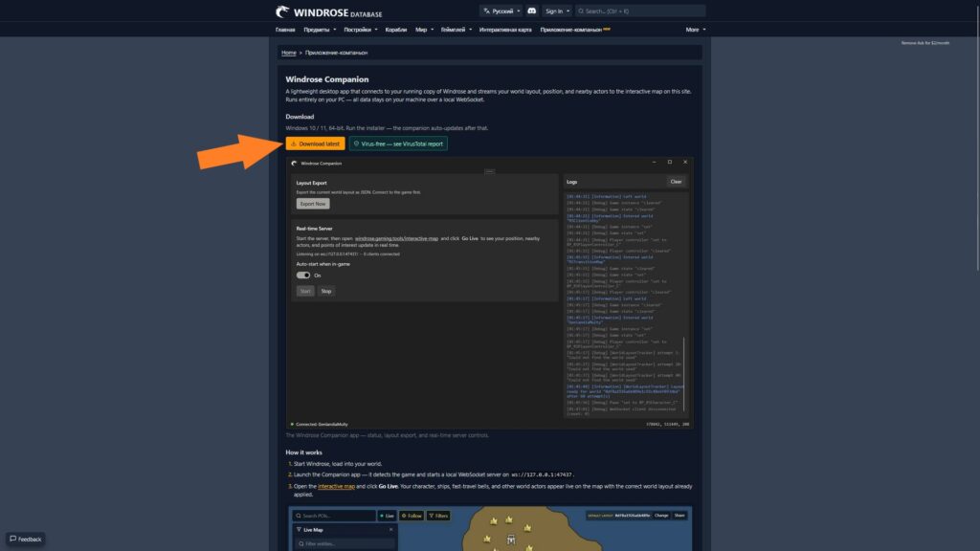Open the Sign In dropdown

[557, 11]
